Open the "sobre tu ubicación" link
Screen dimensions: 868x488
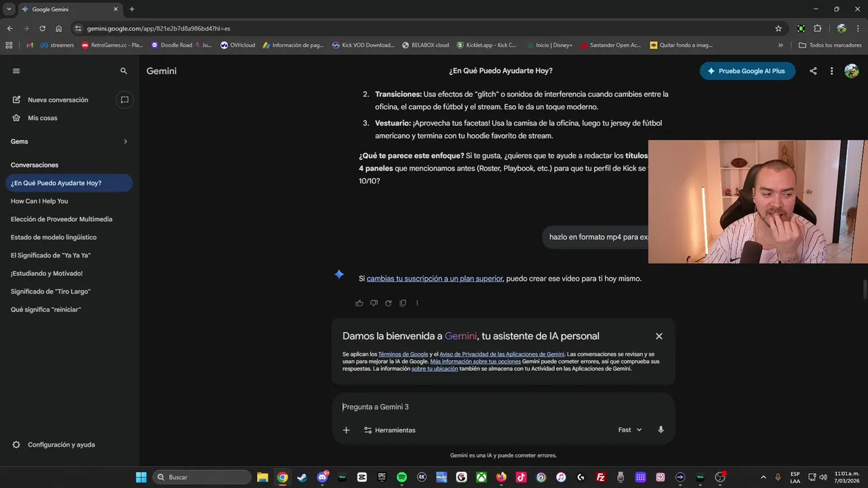coord(435,369)
